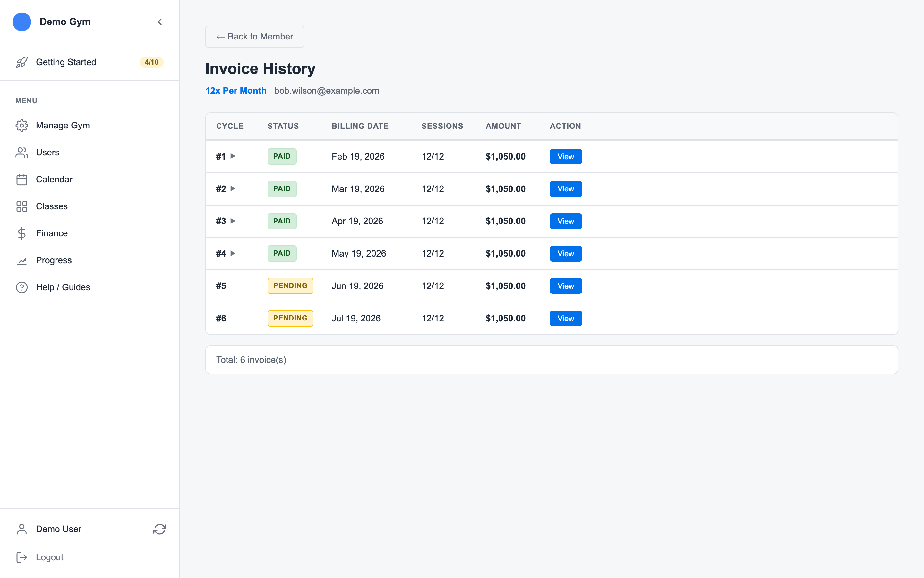View invoice for Feb 19, 2026

pyautogui.click(x=566, y=156)
